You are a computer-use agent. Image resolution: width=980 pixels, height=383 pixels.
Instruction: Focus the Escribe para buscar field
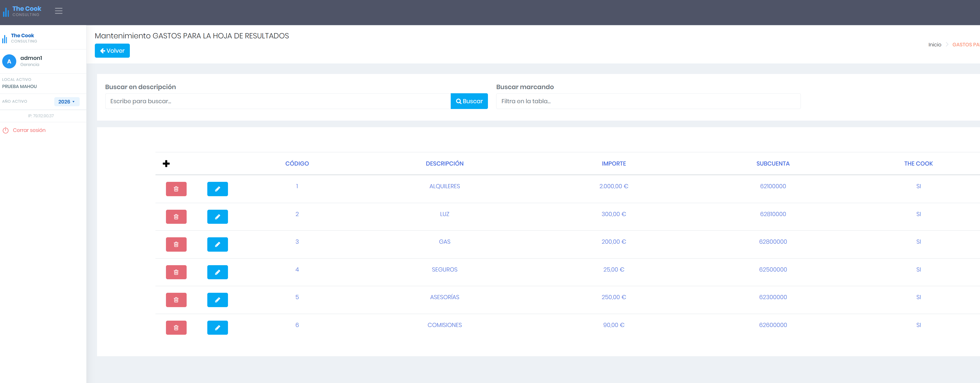tap(278, 101)
